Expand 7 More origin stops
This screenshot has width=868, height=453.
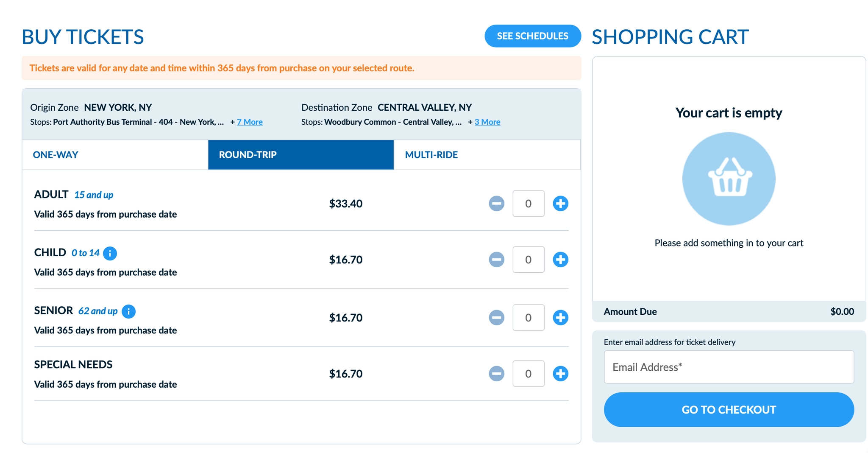(x=250, y=122)
